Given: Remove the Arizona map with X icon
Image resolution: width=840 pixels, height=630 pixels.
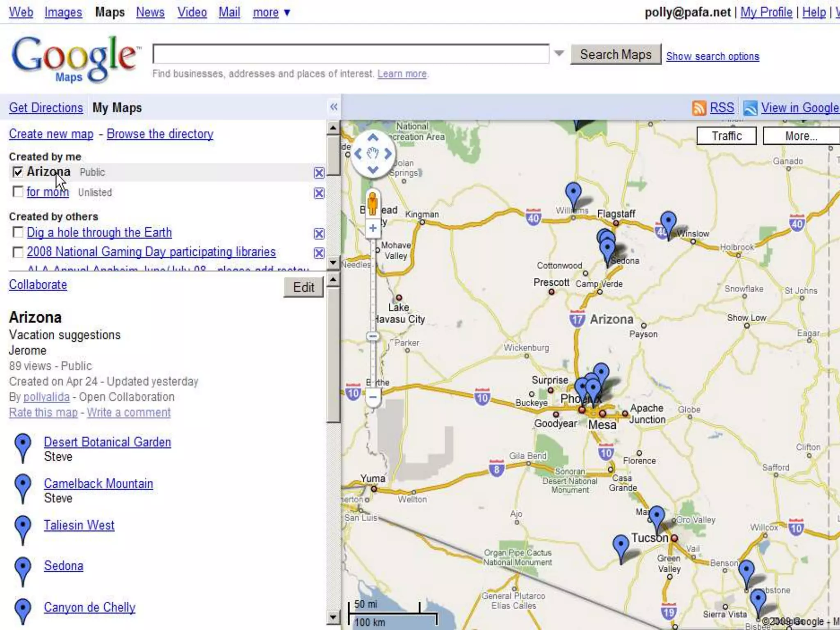Looking at the screenshot, I should pyautogui.click(x=319, y=173).
